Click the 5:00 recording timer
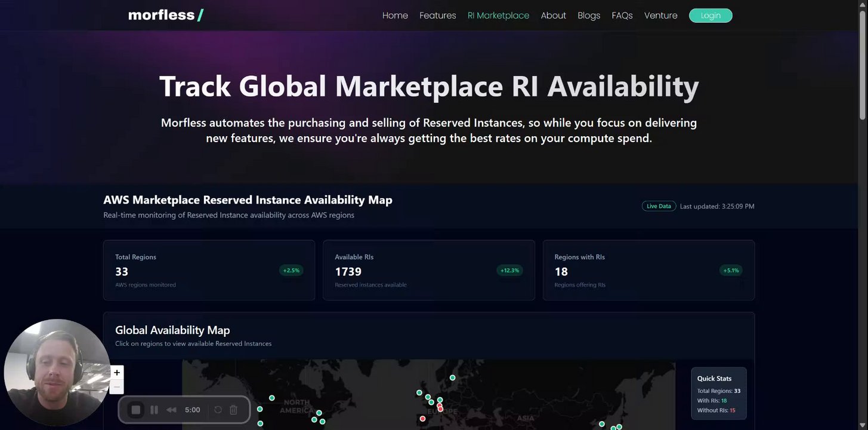This screenshot has height=430, width=868. tap(193, 410)
